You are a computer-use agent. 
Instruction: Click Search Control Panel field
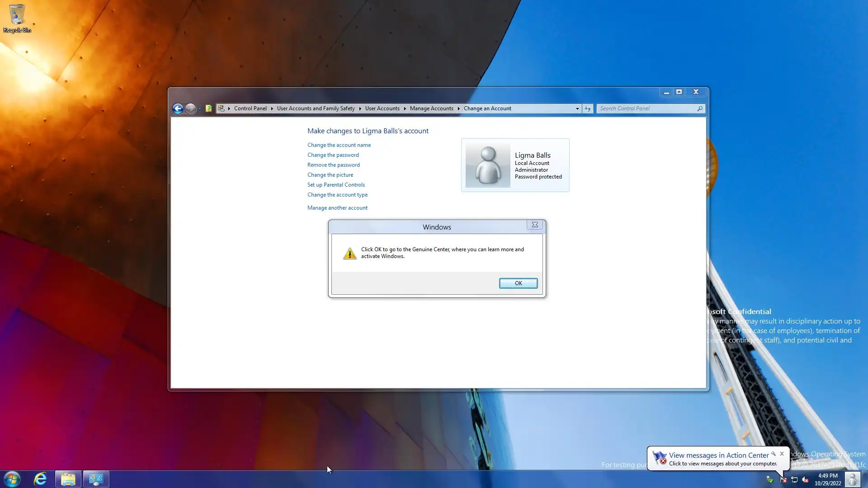pos(646,108)
